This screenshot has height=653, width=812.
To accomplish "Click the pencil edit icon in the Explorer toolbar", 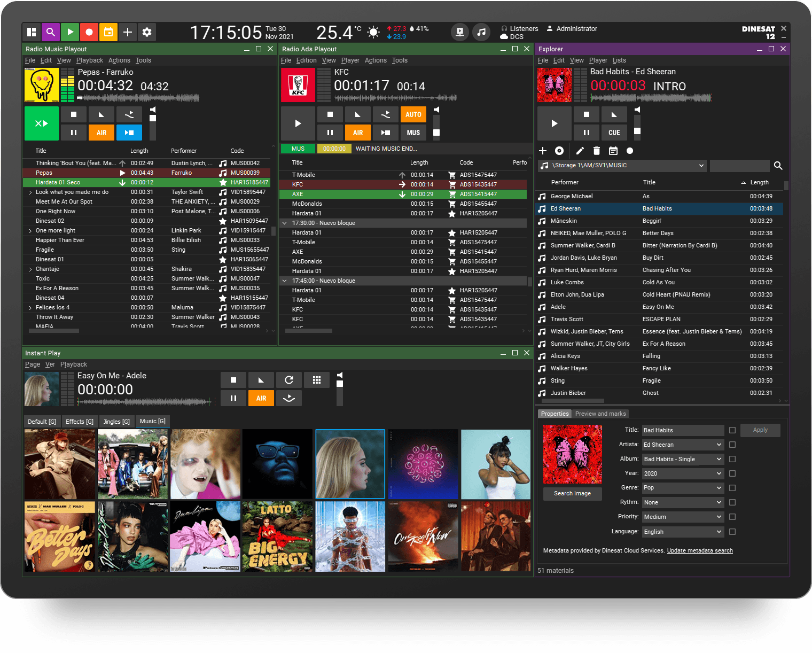I will pos(580,151).
